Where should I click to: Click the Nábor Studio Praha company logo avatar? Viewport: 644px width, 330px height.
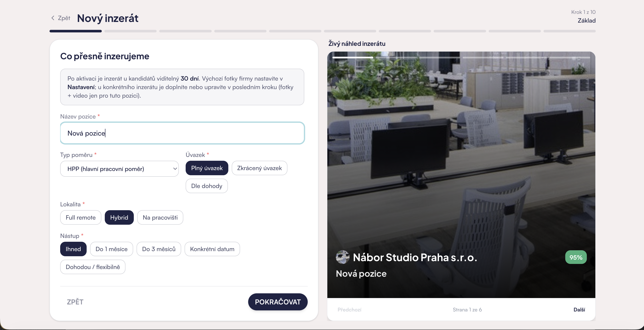coord(342,257)
